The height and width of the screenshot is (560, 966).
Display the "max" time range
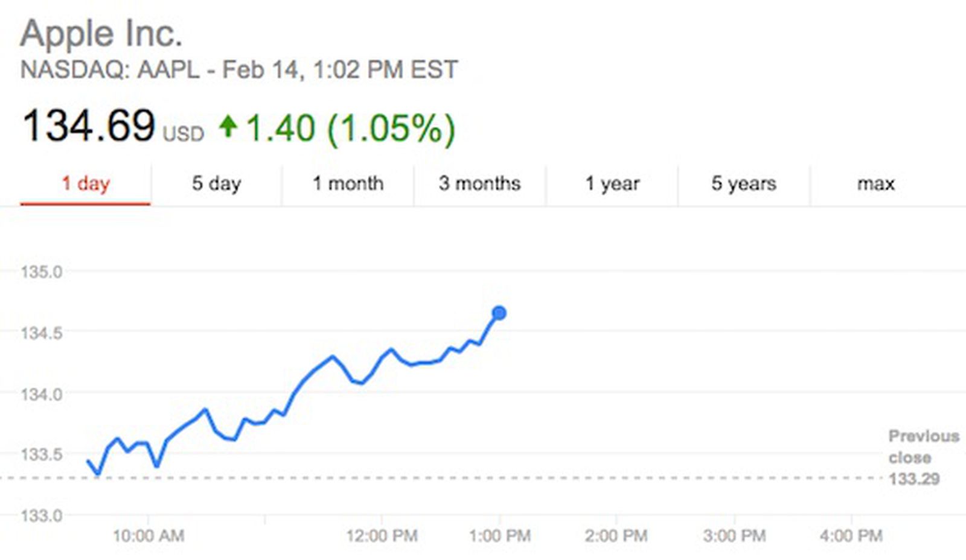876,183
